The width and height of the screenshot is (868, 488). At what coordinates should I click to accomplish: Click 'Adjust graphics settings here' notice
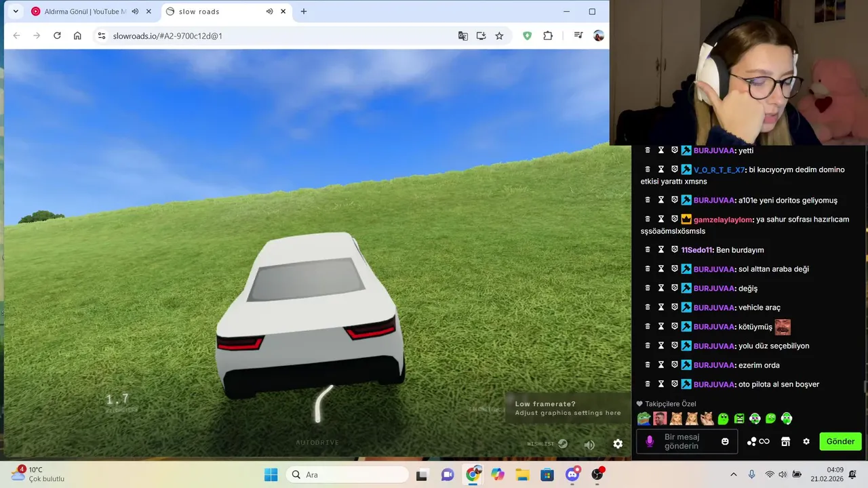click(x=568, y=413)
